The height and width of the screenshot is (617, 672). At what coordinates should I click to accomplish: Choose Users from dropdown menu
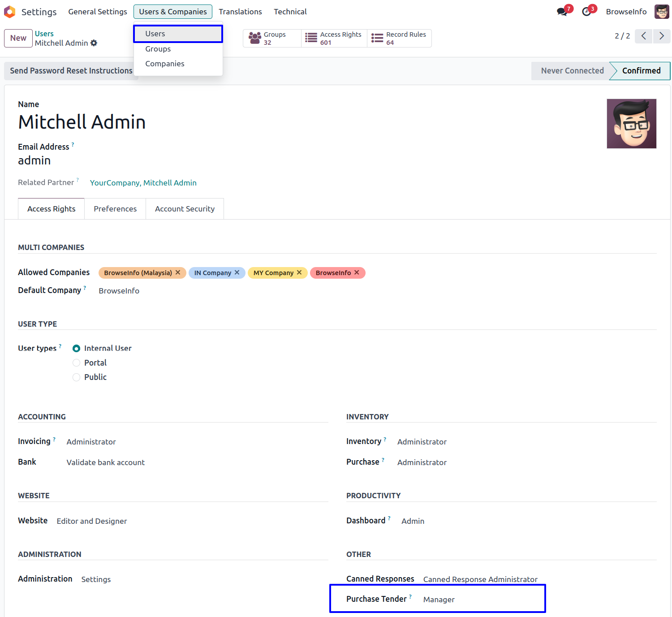(178, 34)
